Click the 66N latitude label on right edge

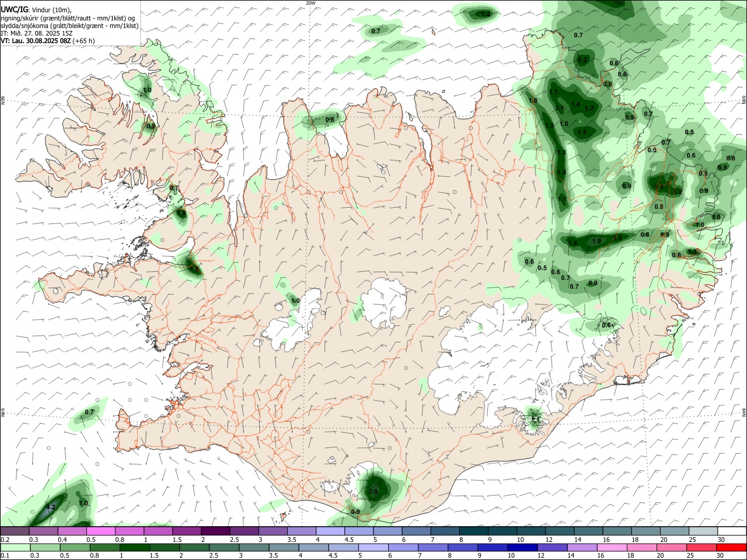[x=744, y=100]
